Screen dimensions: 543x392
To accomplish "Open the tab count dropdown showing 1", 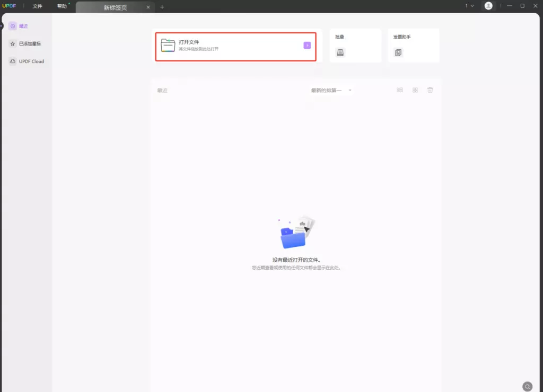I will [469, 6].
